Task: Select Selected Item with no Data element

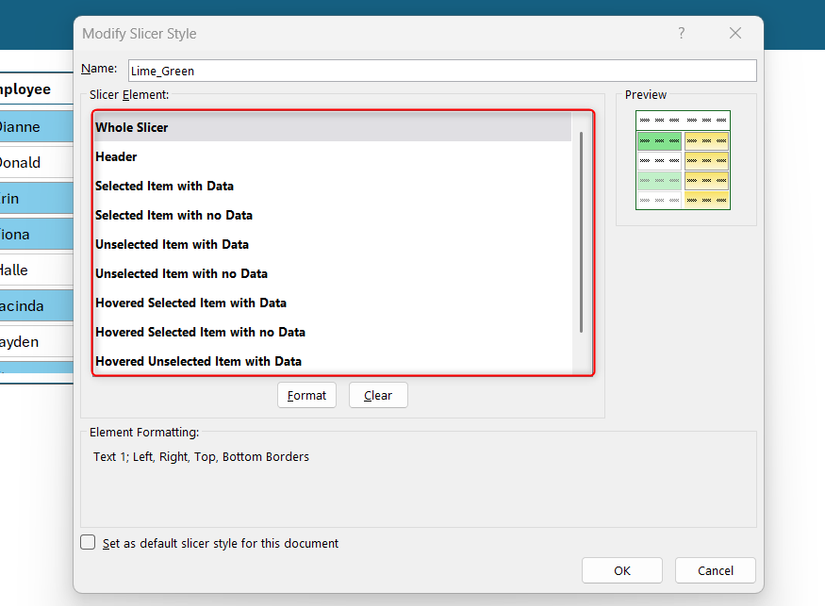Action: [200, 215]
